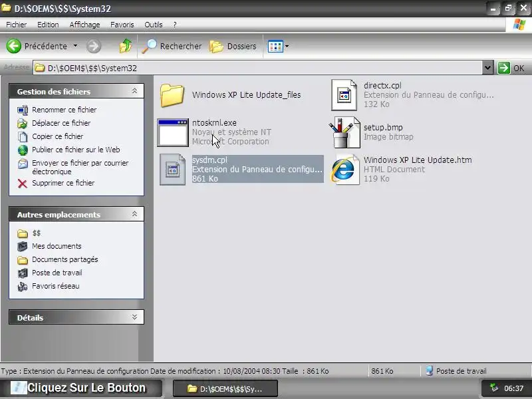This screenshot has width=532, height=399.
Task: Click the red X delete icon
Action: [23, 184]
